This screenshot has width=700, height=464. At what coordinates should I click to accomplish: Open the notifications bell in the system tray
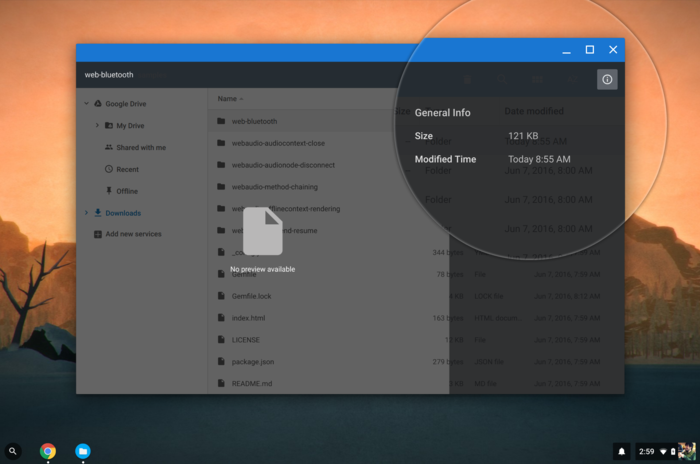click(622, 451)
